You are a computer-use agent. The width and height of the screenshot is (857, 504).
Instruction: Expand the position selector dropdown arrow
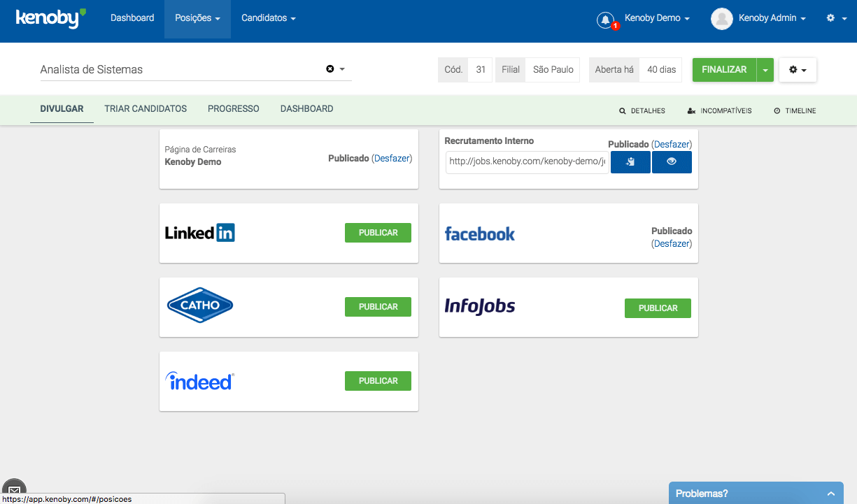pyautogui.click(x=343, y=69)
